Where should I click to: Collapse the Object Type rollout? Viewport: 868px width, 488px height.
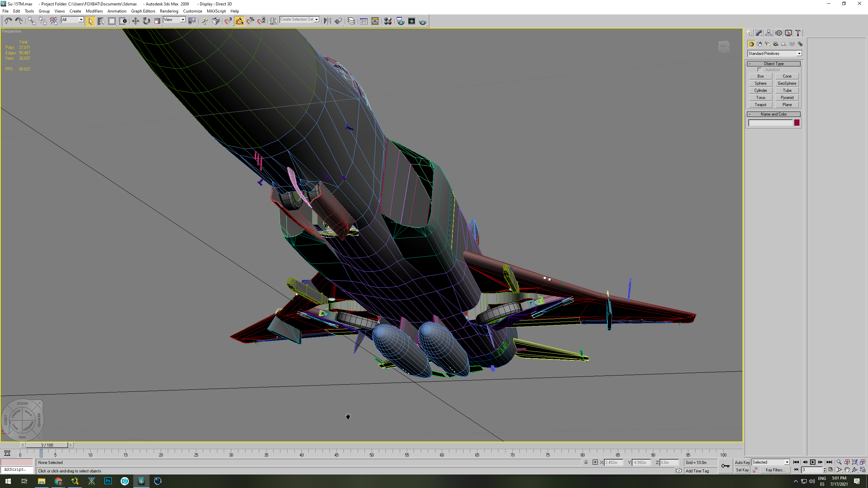pos(773,64)
